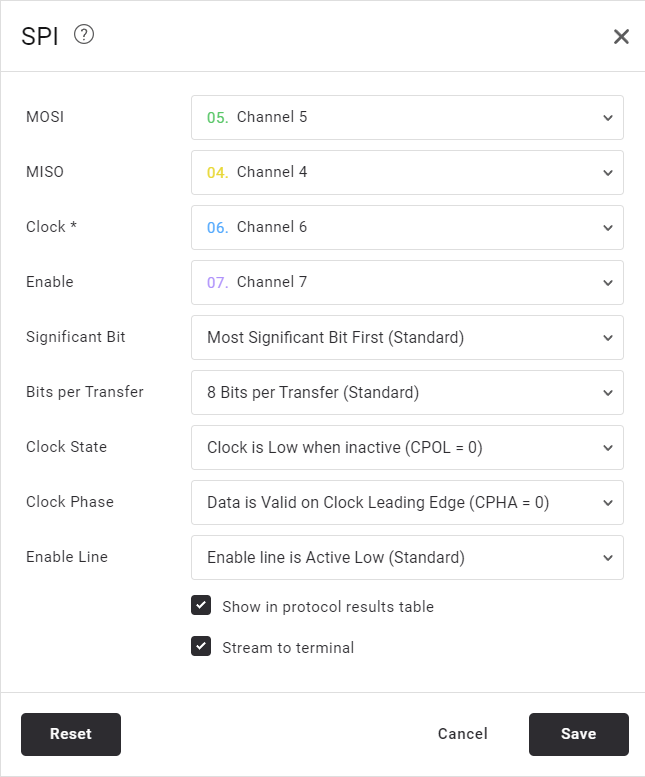The height and width of the screenshot is (777, 645).
Task: Open the SPI help question mark icon
Action: [84, 35]
